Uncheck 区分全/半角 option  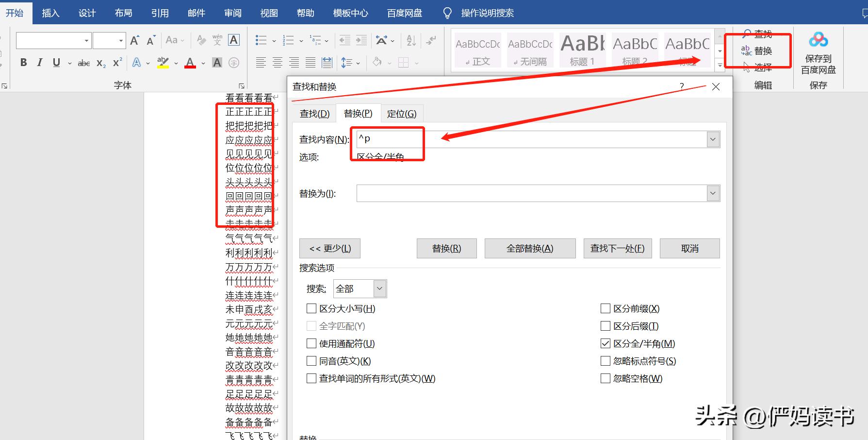pyautogui.click(x=605, y=343)
